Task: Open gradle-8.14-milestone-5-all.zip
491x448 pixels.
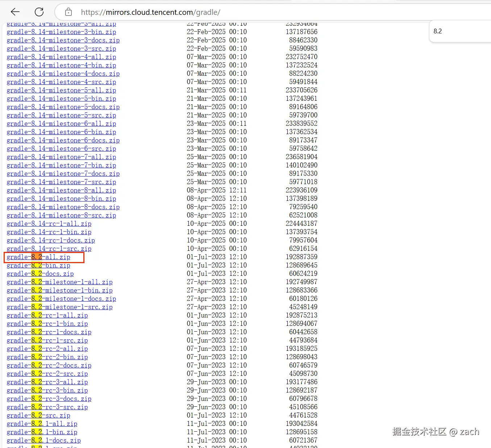Action: point(62,90)
